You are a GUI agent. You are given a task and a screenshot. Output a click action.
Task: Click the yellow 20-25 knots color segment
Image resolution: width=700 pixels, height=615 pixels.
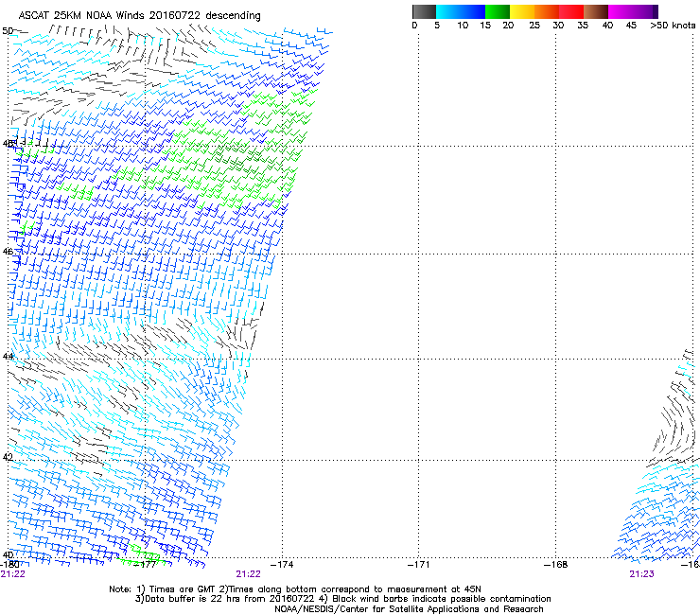(522, 11)
